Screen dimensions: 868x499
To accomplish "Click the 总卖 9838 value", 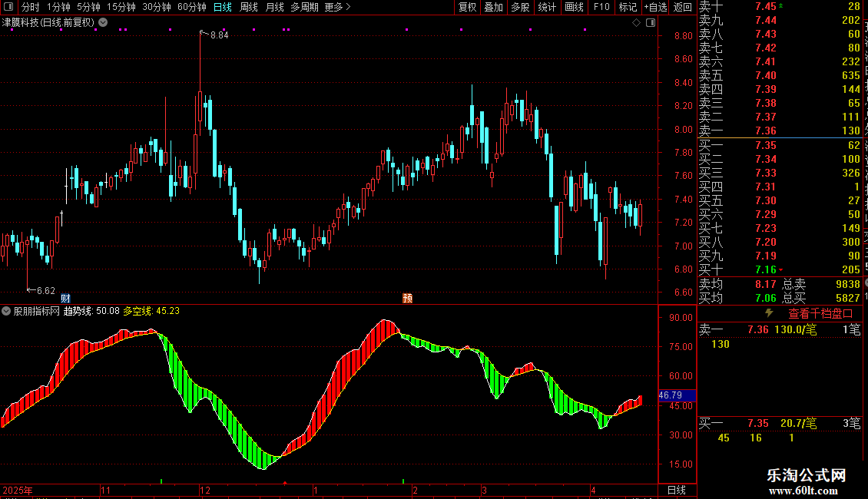I will [x=848, y=284].
